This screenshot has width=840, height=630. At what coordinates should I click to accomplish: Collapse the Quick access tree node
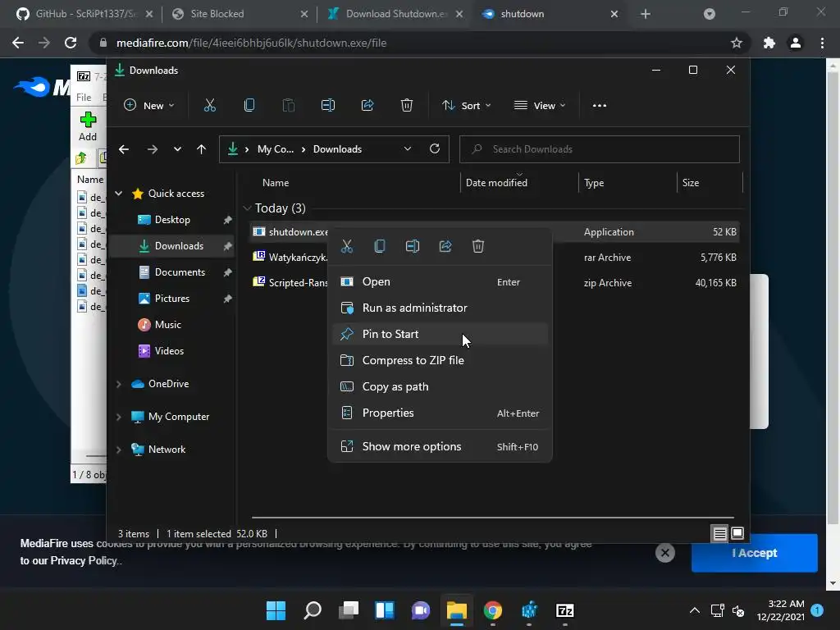[x=119, y=194]
